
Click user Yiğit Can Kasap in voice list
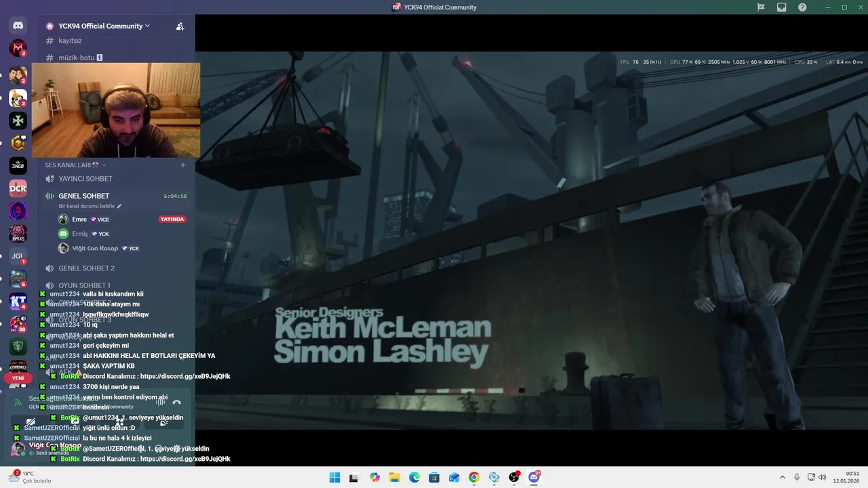[95, 248]
